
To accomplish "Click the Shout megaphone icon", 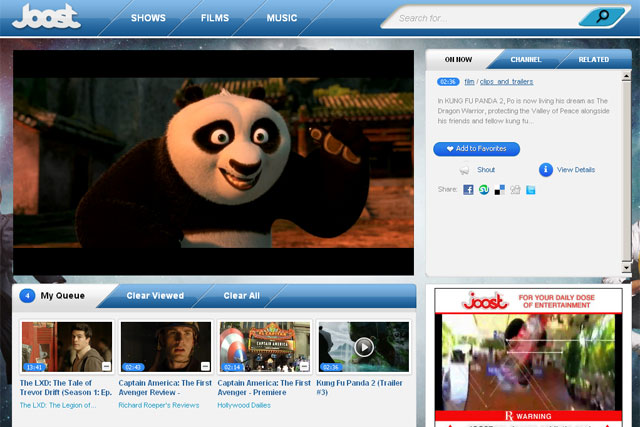I will coord(464,170).
